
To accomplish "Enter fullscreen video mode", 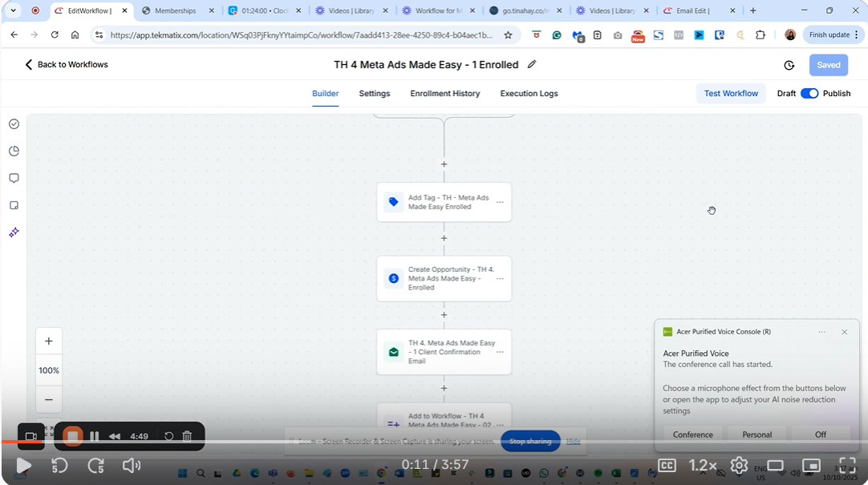I will [x=847, y=466].
